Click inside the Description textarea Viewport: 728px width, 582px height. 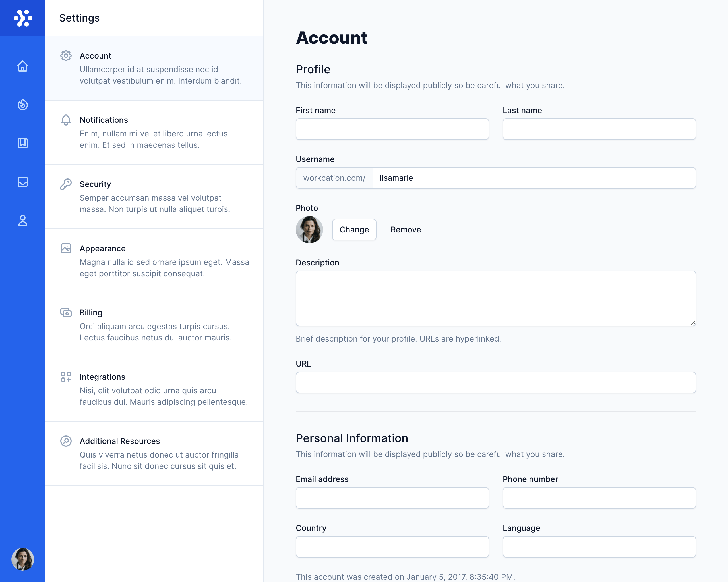click(495, 298)
